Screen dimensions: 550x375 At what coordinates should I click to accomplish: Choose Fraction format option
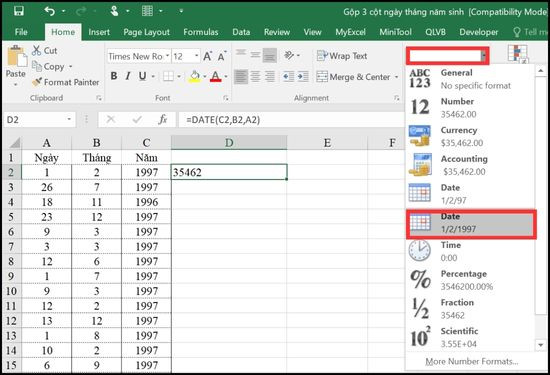(470, 309)
